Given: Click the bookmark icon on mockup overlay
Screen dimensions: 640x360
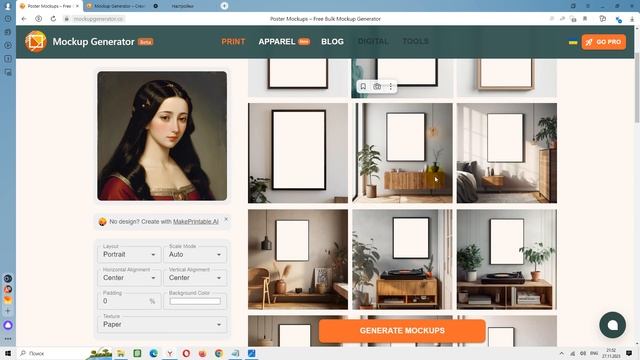Looking at the screenshot, I should coord(363,87).
